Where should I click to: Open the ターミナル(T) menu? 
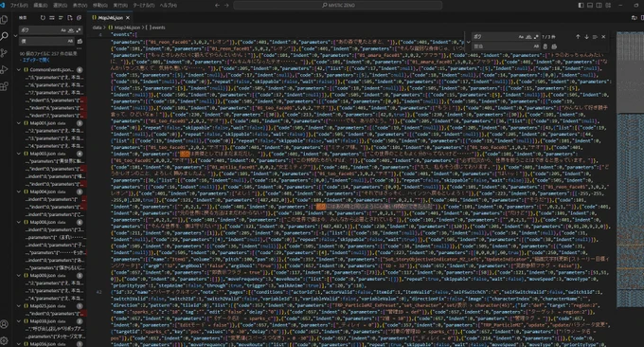tap(144, 6)
